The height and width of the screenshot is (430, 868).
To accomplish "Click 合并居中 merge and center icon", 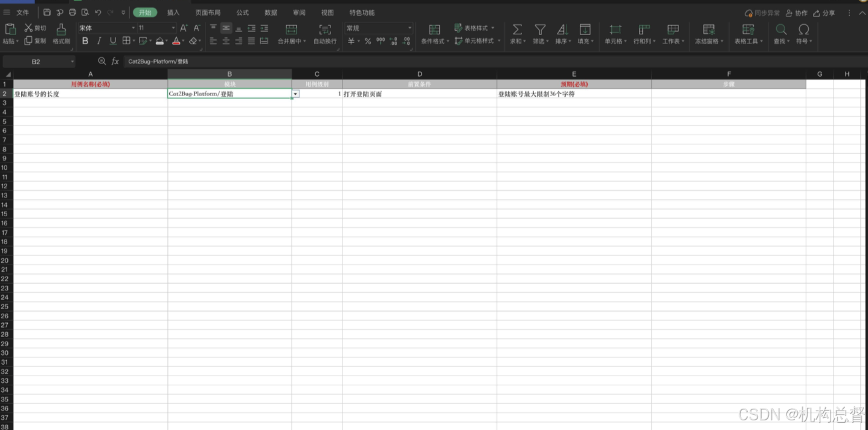I will [291, 29].
